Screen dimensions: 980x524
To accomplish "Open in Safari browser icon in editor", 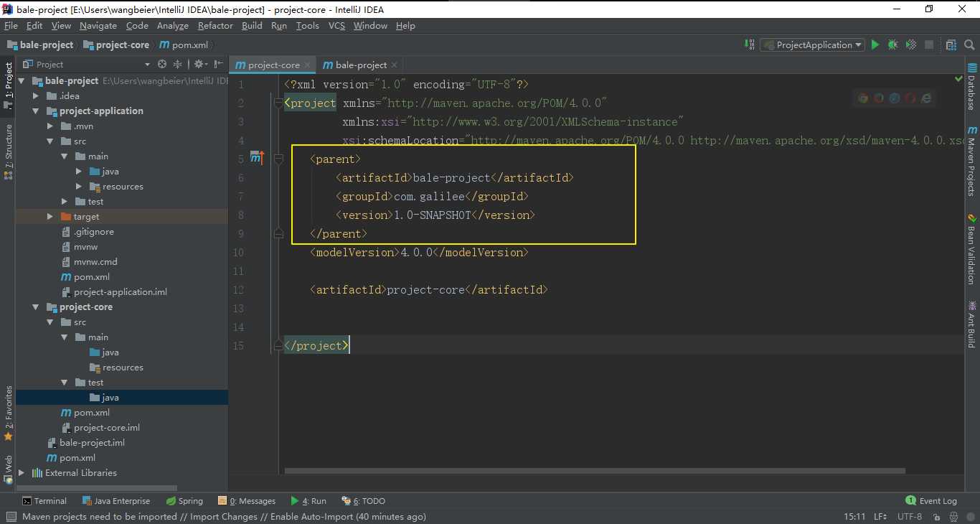I will click(x=895, y=98).
